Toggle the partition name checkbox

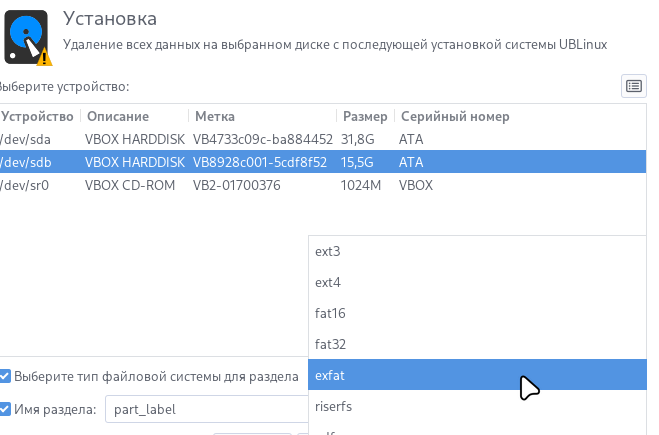[x=5, y=408]
